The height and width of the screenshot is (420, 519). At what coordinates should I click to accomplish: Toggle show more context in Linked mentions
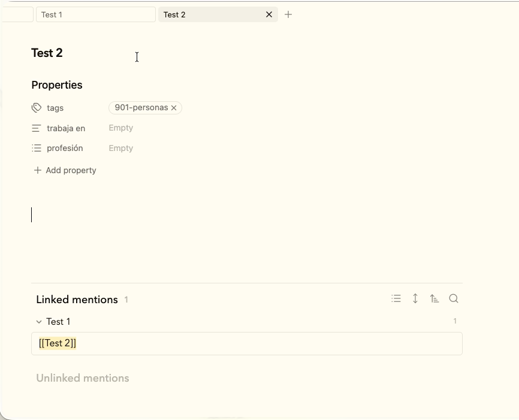pyautogui.click(x=415, y=298)
